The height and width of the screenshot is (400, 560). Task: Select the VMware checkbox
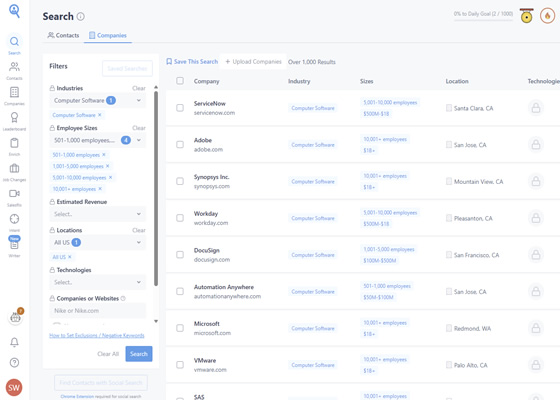coord(180,365)
